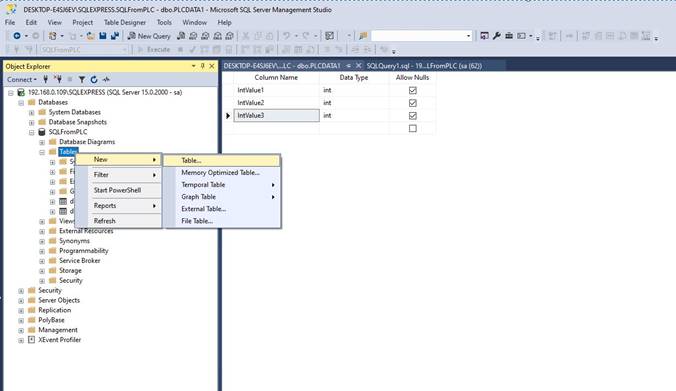Click the Properties Window wrench icon

[497, 36]
